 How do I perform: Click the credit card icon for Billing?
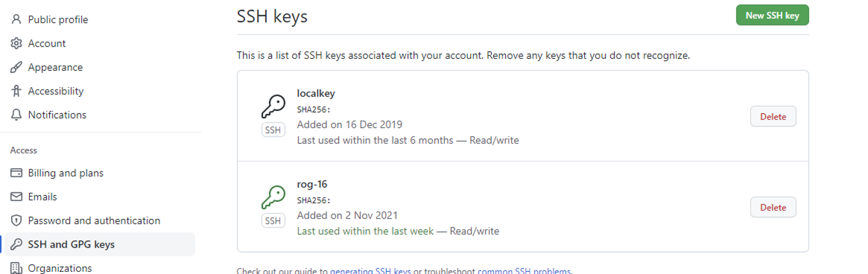coord(16,173)
